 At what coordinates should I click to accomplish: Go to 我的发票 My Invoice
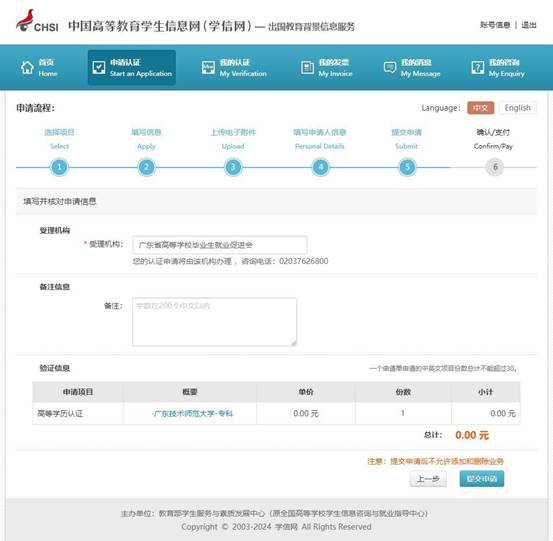[327, 68]
